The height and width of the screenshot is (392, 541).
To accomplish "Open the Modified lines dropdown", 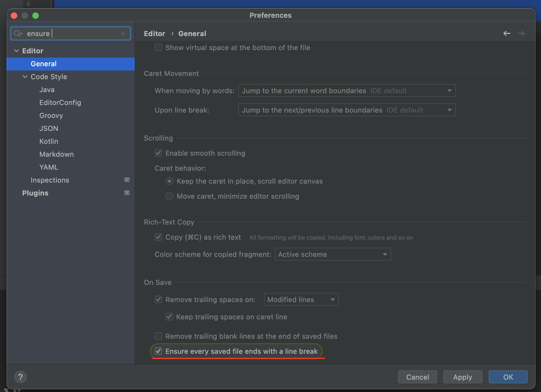I will [301, 299].
